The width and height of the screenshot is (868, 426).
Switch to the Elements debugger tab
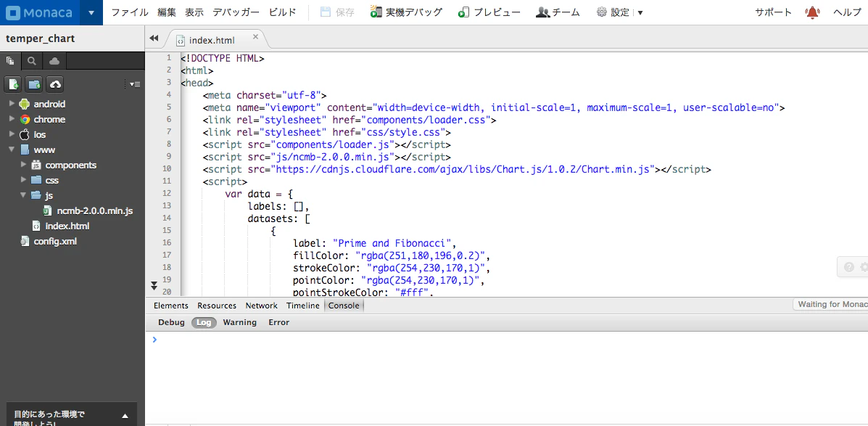point(170,306)
